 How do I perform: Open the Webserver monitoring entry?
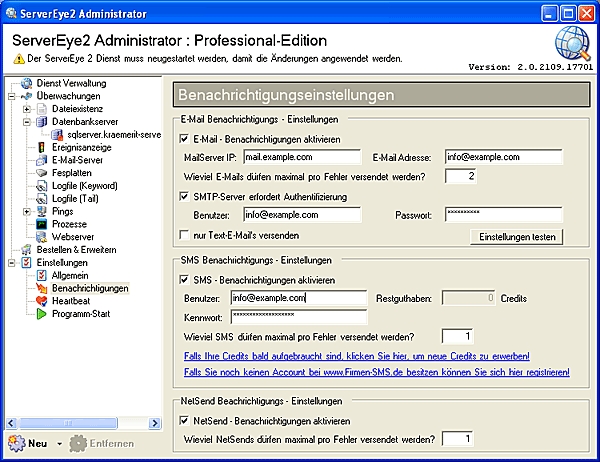point(74,237)
